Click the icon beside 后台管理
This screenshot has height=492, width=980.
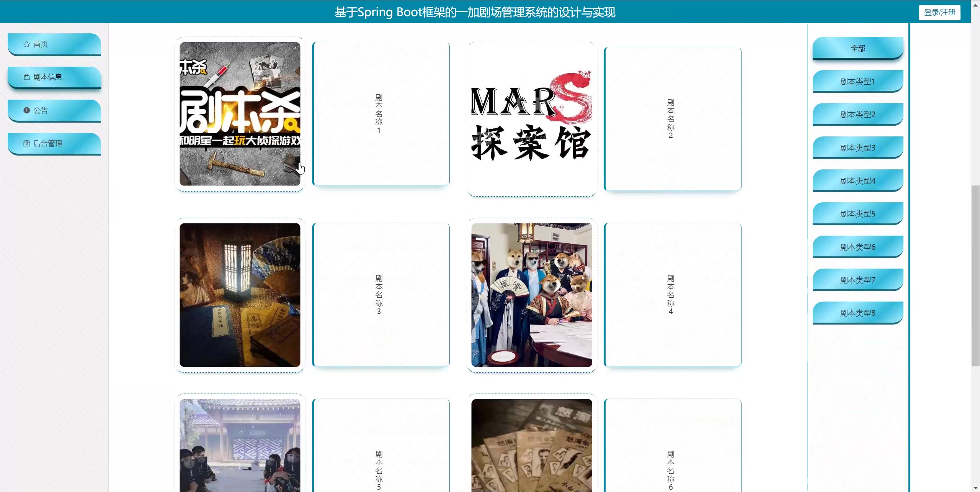coord(26,143)
